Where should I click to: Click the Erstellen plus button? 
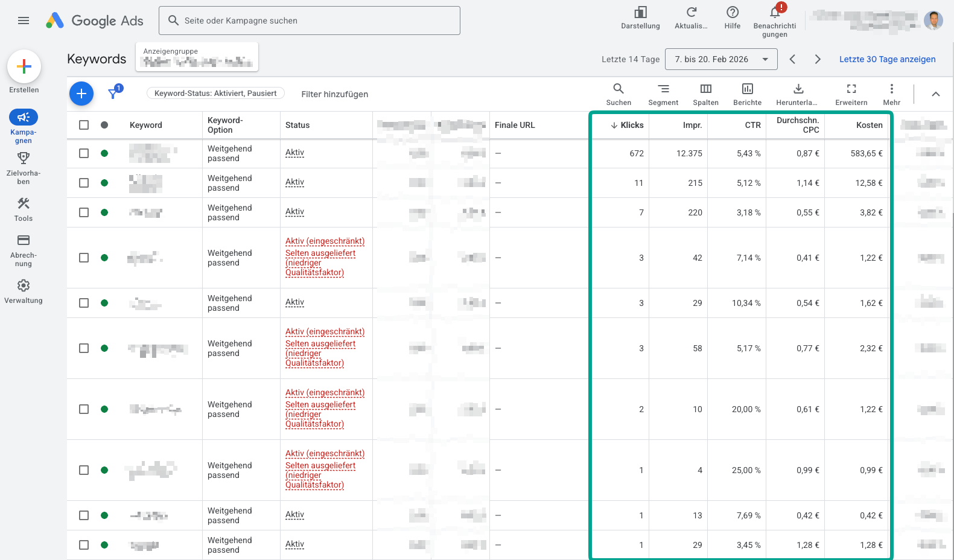point(24,66)
